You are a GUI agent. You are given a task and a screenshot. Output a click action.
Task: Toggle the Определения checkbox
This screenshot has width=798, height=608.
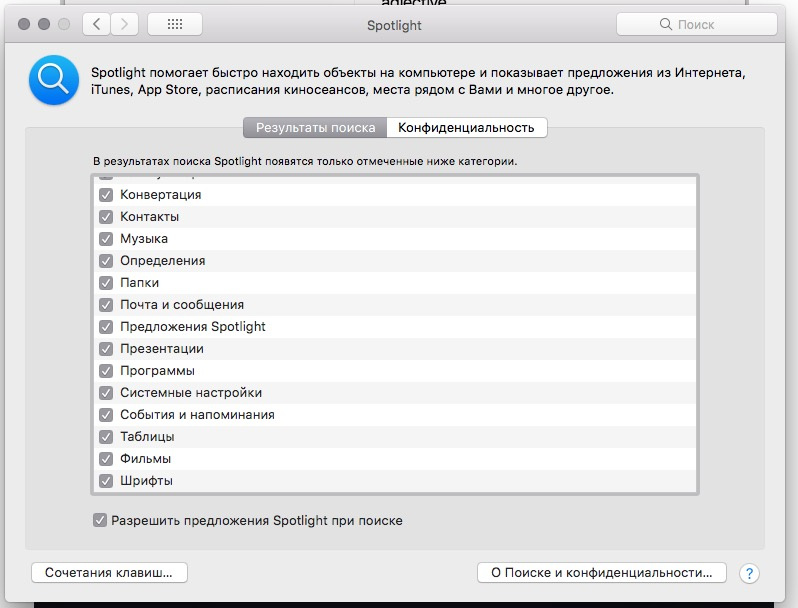(106, 261)
